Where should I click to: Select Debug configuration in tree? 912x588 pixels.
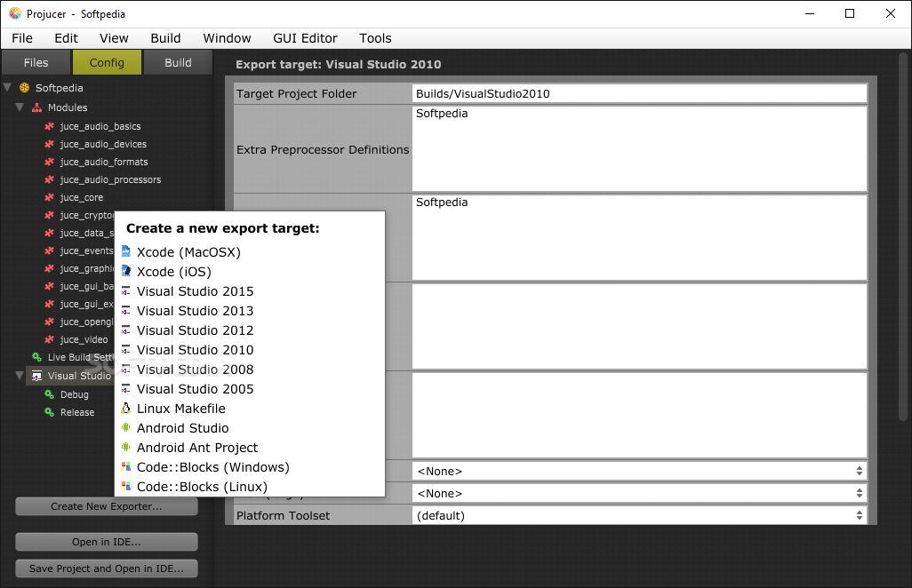pos(75,394)
